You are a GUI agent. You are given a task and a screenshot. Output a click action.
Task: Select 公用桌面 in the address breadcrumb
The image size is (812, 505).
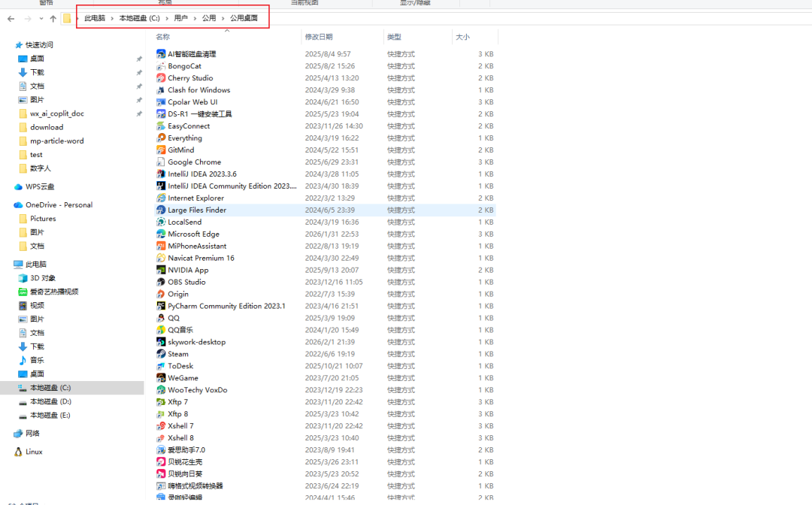coord(244,18)
